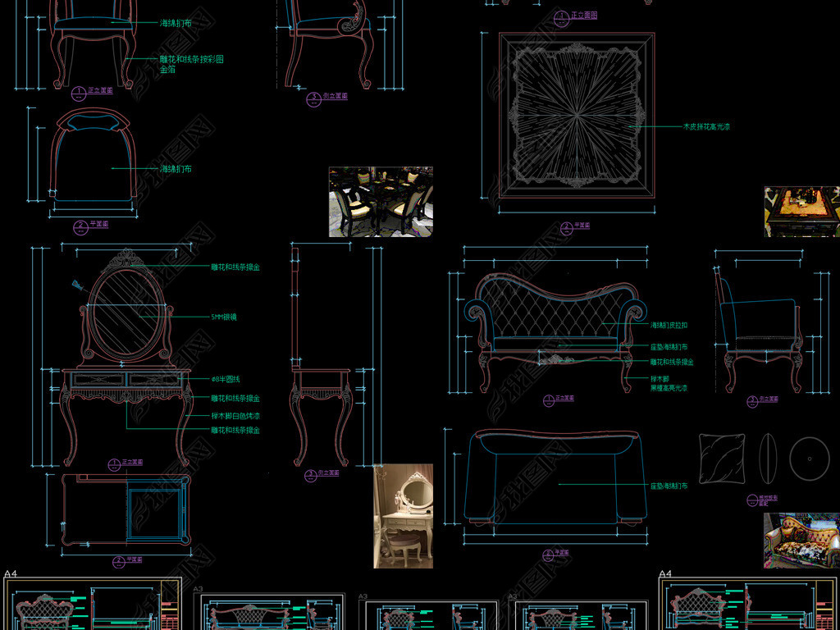Image resolution: width=840 pixels, height=630 pixels.
Task: Click the 榉木脚白色烤漆 vanity leg label
Action: point(235,415)
